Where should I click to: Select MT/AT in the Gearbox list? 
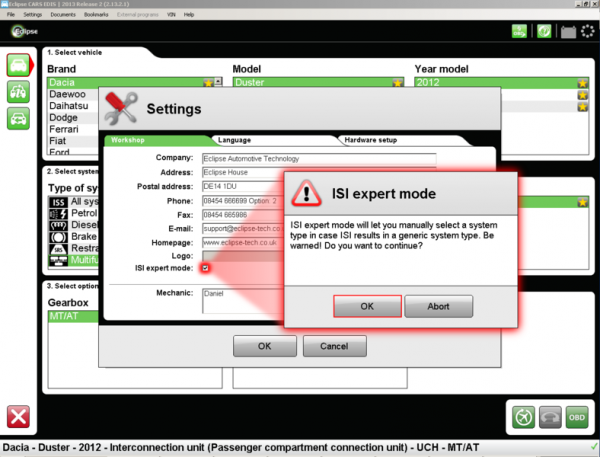[73, 316]
